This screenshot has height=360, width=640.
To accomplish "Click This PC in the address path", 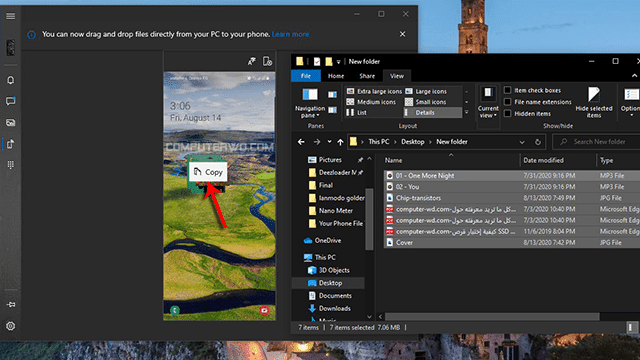I will pyautogui.click(x=378, y=142).
